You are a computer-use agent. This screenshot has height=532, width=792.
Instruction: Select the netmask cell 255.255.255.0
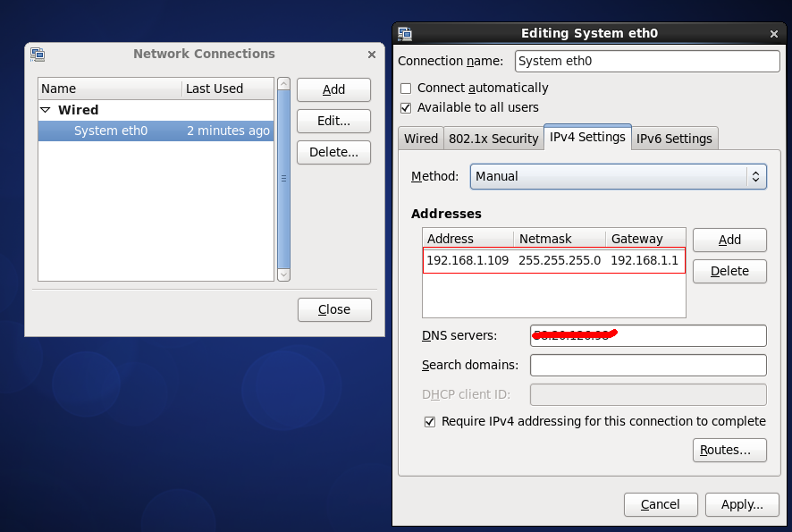point(560,261)
